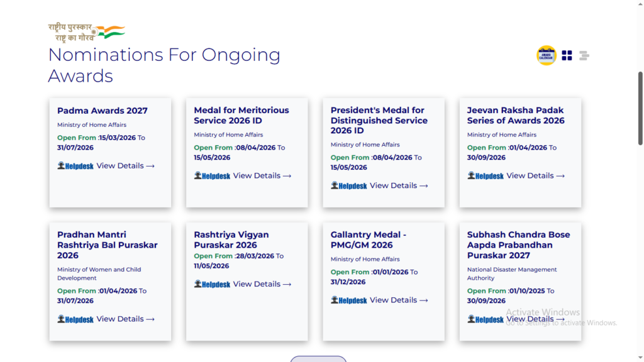Click the page vertical scrollbar thumb

click(x=640, y=107)
